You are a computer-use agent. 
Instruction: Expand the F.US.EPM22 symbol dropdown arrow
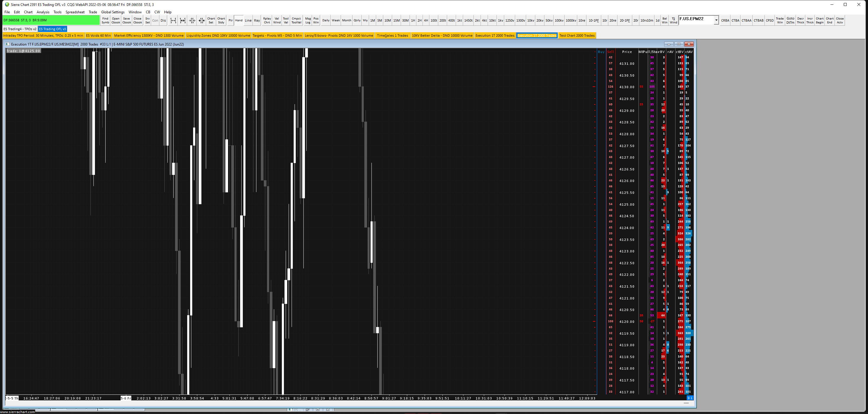click(x=716, y=20)
